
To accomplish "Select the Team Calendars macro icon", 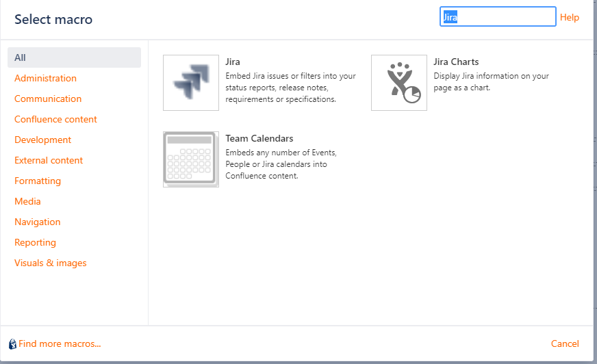I will click(x=191, y=159).
